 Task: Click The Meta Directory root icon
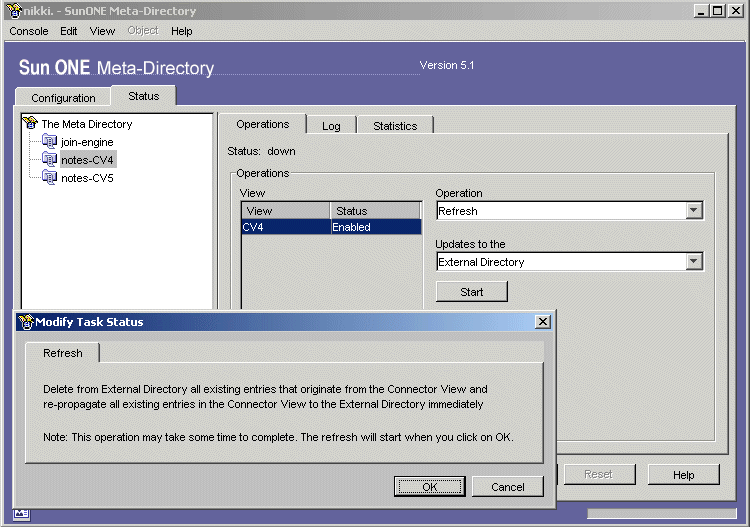[x=30, y=123]
